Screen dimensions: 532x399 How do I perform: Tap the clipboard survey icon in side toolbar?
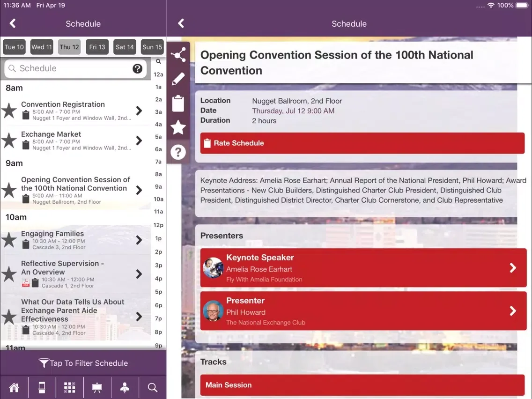pos(178,103)
